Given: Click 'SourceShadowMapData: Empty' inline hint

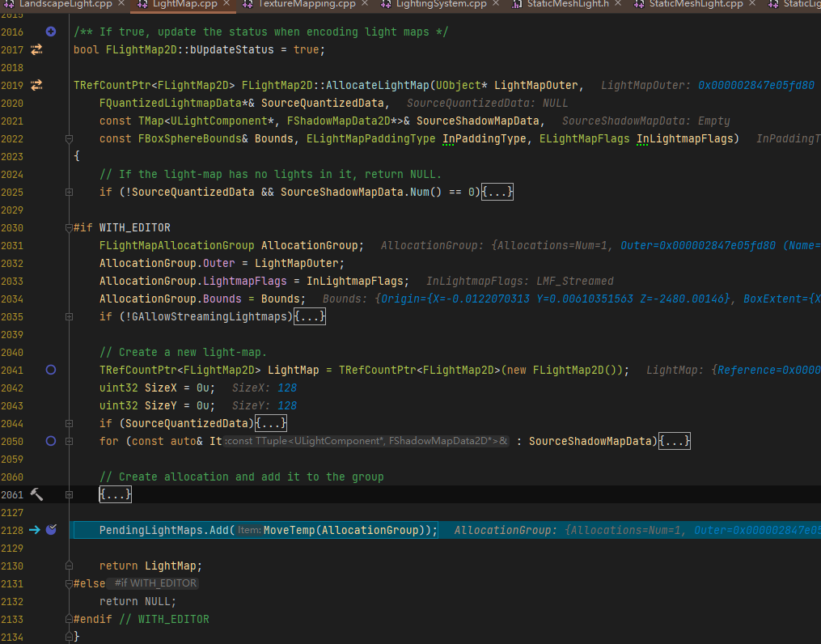Looking at the screenshot, I should (x=645, y=121).
